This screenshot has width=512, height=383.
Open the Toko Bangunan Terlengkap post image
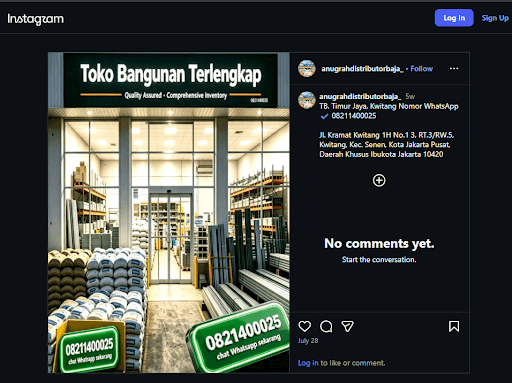(x=169, y=212)
